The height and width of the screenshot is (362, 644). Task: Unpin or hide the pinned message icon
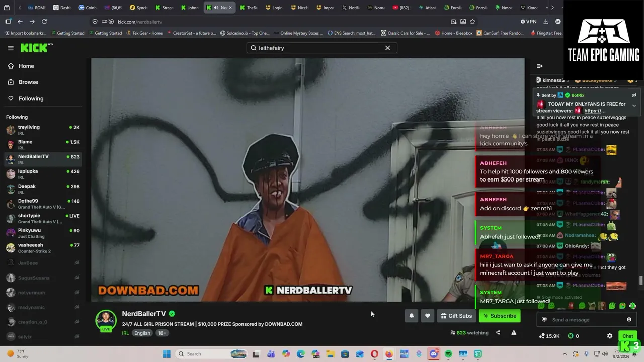634,95
